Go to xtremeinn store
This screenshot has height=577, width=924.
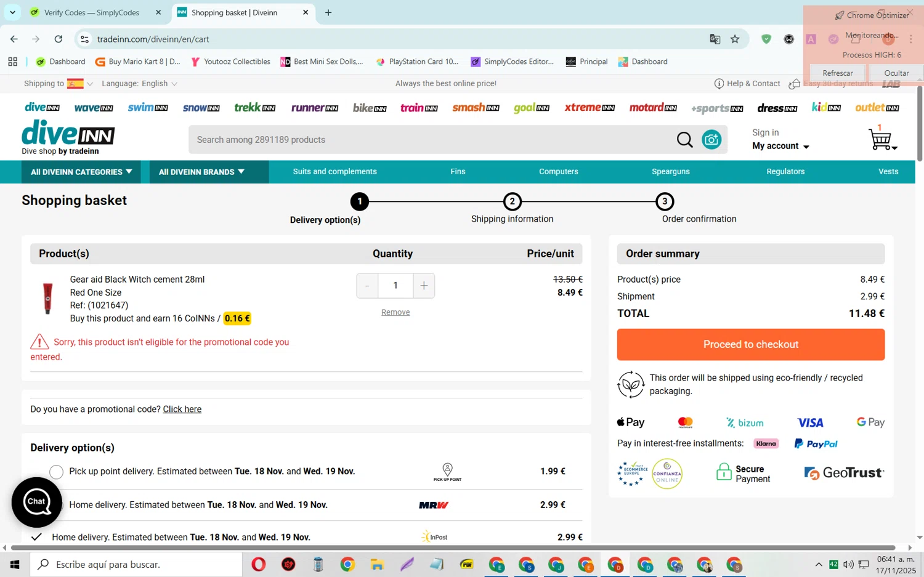[590, 108]
